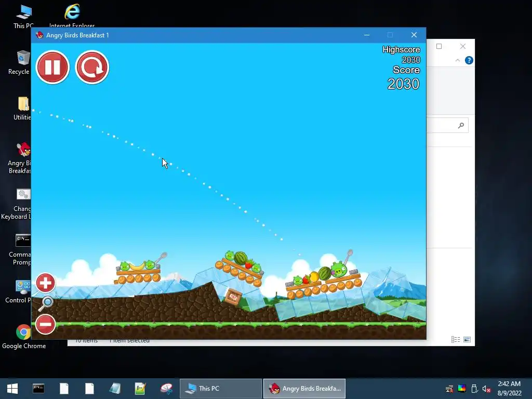Zoom out with the red minus button
This screenshot has width=532, height=399.
coord(46,324)
